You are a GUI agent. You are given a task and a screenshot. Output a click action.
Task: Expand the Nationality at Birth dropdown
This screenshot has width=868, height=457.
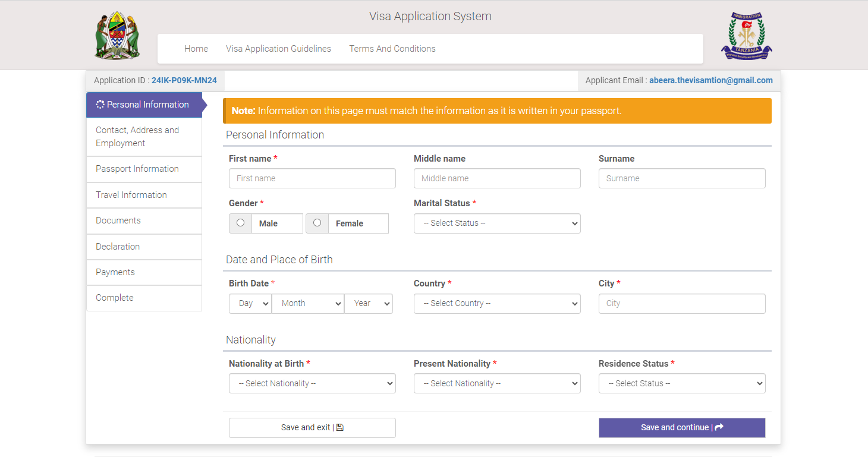[x=312, y=384]
